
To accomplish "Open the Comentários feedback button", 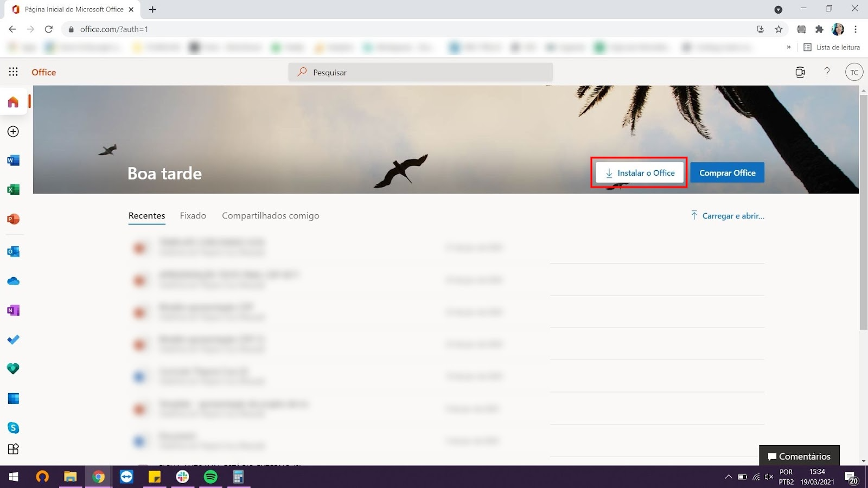I will click(799, 456).
